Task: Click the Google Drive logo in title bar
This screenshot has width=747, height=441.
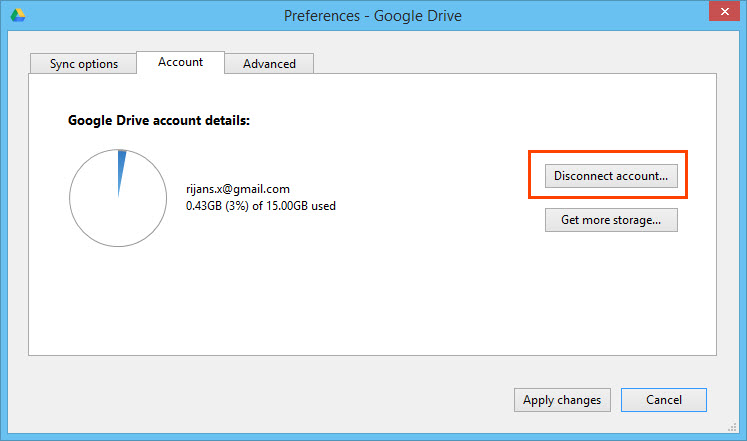Action: (x=18, y=15)
